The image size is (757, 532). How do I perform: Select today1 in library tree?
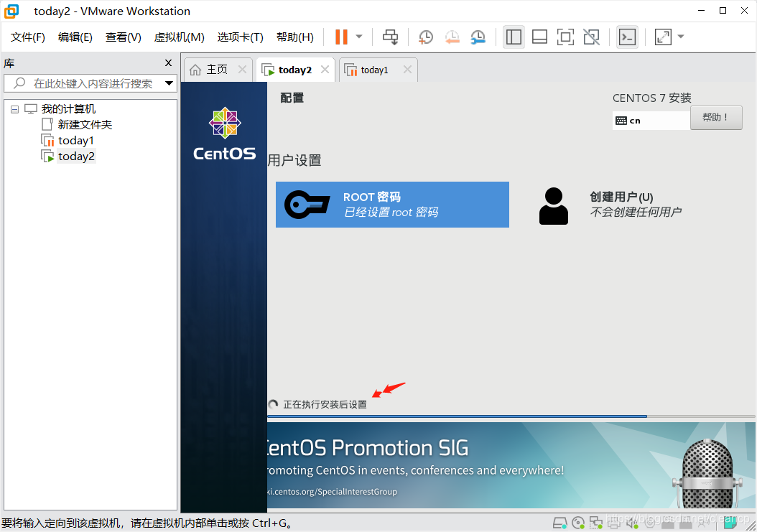(76, 141)
